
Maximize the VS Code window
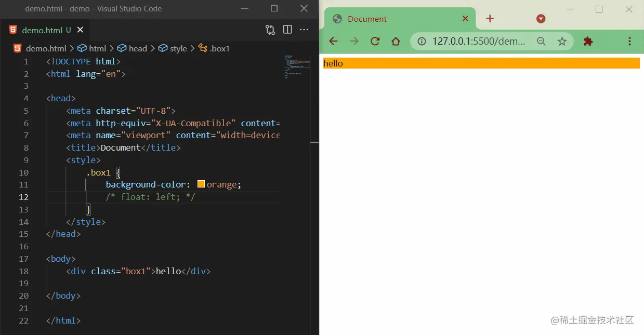[274, 8]
